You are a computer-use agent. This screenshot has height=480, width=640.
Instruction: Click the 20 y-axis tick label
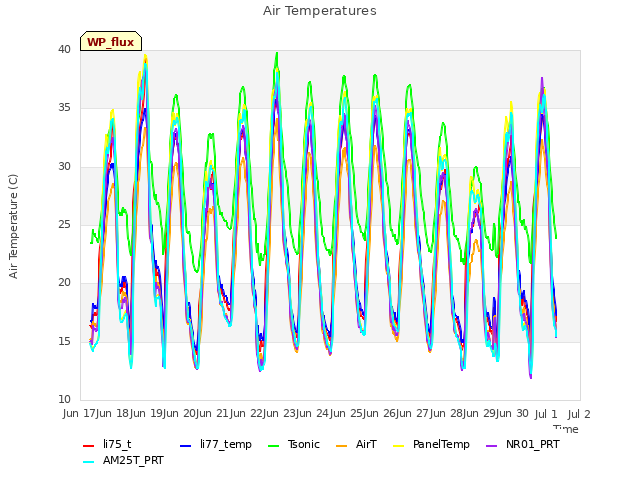(64, 282)
